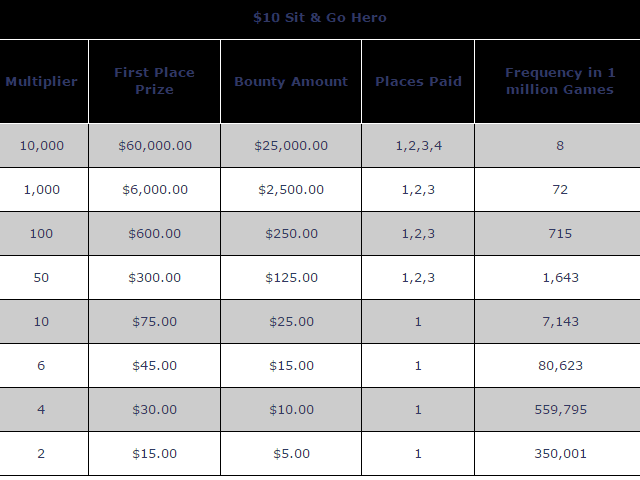Screen dimensions: 640x480
Task: Select the $2,500.00 bounty cell
Action: point(291,190)
